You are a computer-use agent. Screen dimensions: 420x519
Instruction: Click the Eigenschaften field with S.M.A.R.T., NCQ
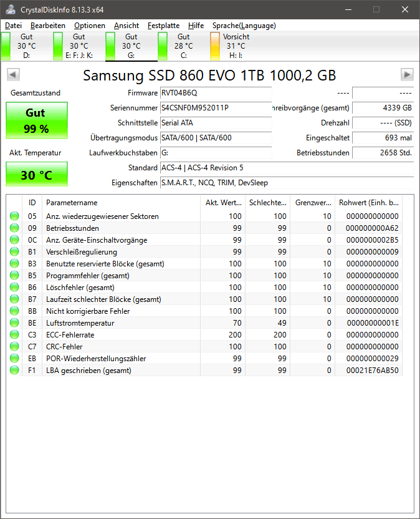[287, 183]
